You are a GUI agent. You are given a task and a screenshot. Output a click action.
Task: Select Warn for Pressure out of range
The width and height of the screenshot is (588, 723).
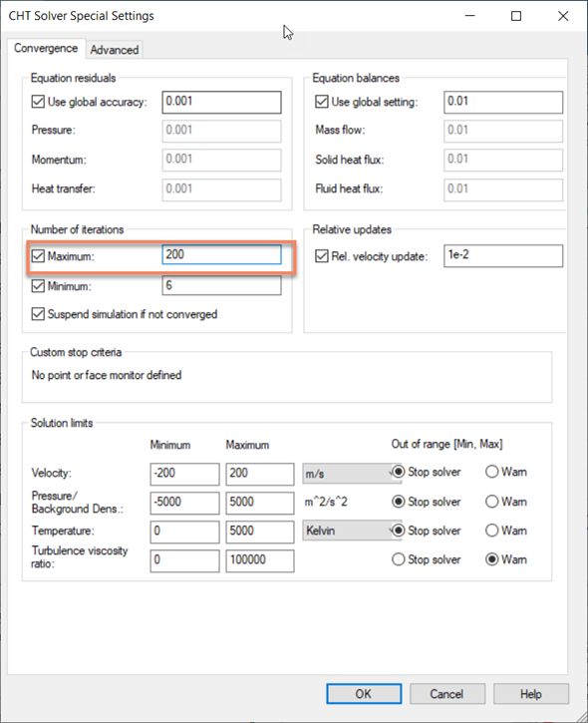[x=491, y=502]
